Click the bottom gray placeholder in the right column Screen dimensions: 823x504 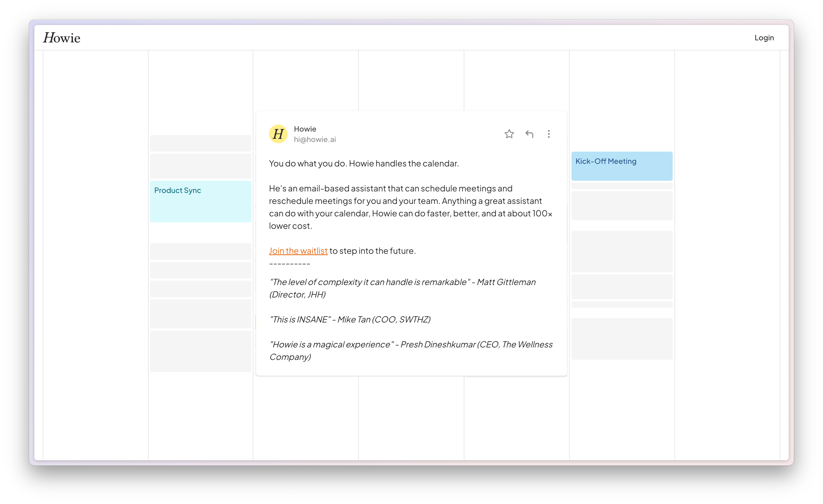pyautogui.click(x=622, y=339)
